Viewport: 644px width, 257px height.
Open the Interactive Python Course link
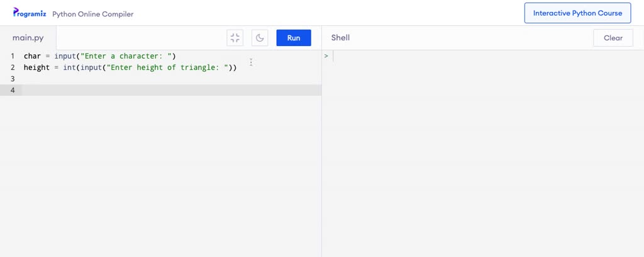[577, 13]
